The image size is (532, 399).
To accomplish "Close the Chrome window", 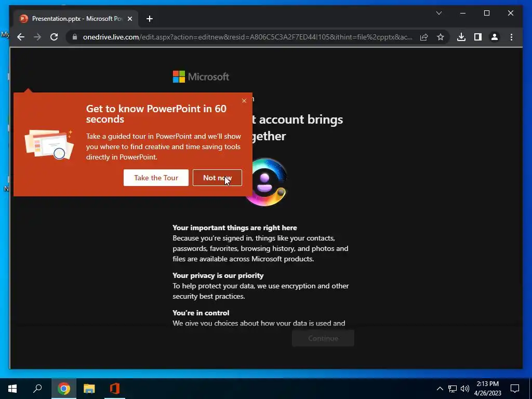I will (x=510, y=13).
